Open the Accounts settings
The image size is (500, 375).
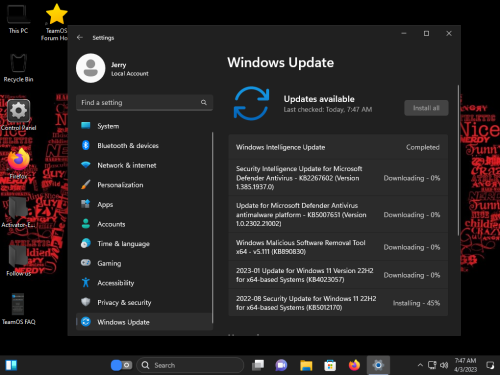144,224
